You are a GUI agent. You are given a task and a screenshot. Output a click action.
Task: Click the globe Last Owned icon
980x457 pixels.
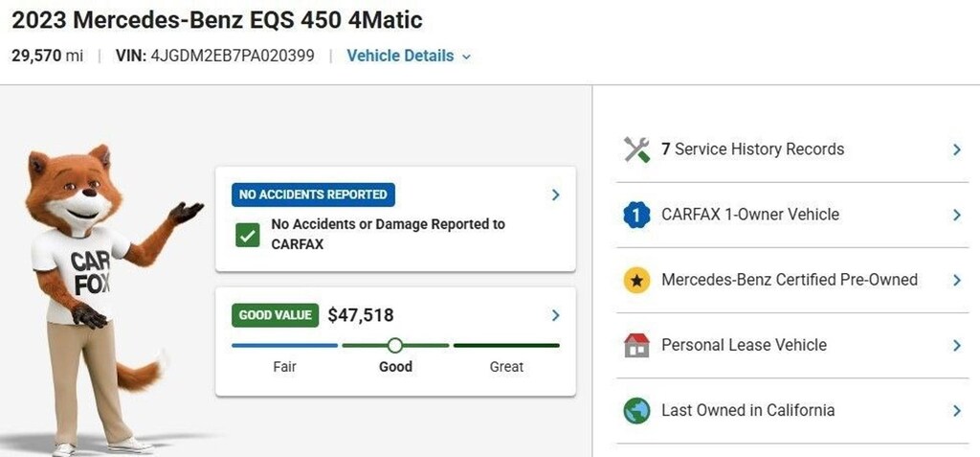pyautogui.click(x=636, y=411)
